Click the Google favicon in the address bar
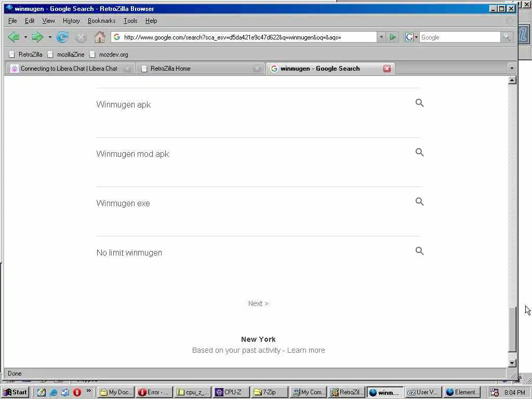Image resolution: width=532 pixels, height=399 pixels. tap(117, 37)
